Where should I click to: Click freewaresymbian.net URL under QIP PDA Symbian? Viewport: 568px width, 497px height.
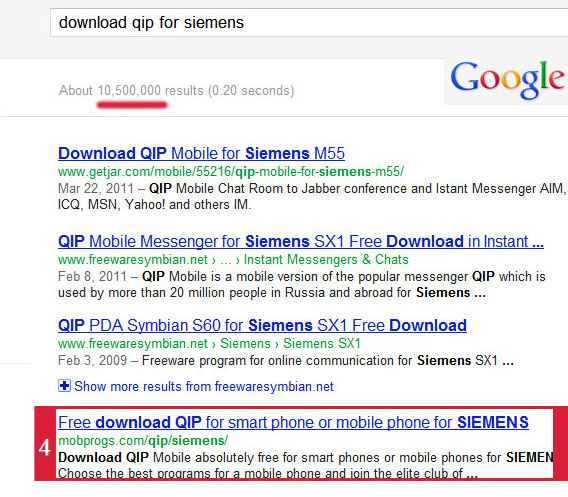[133, 343]
